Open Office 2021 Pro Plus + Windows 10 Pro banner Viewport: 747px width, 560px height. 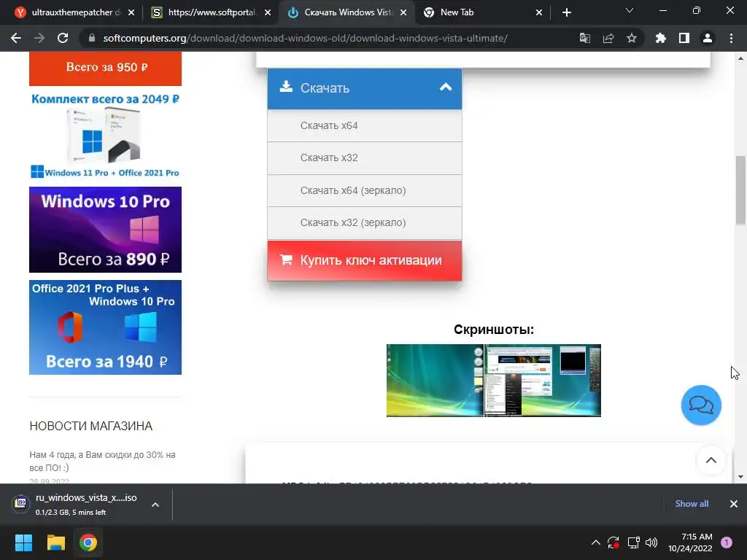pos(105,327)
